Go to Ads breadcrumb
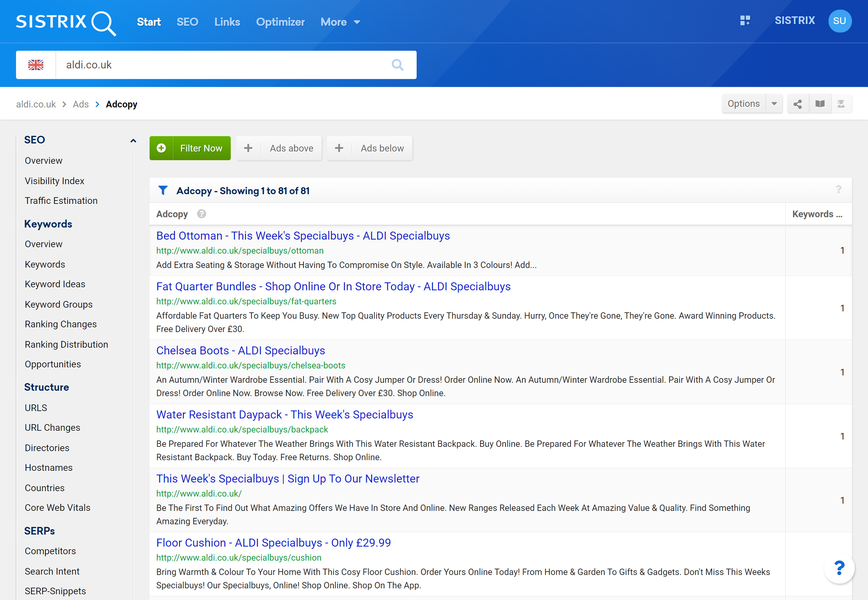Viewport: 868px width, 600px height. click(81, 104)
